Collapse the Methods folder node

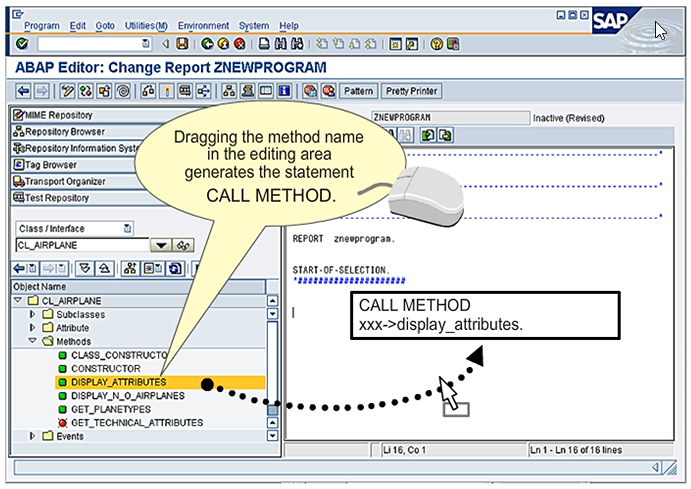click(x=33, y=341)
